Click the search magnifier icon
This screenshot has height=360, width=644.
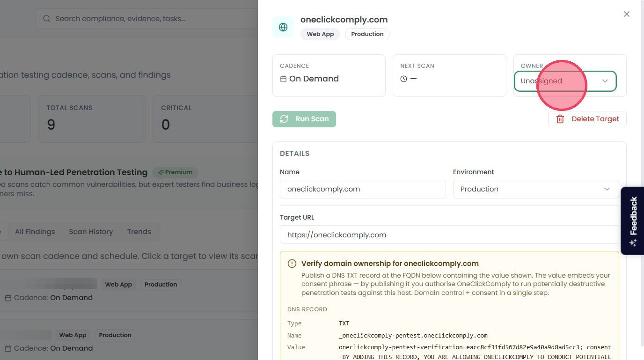47,19
